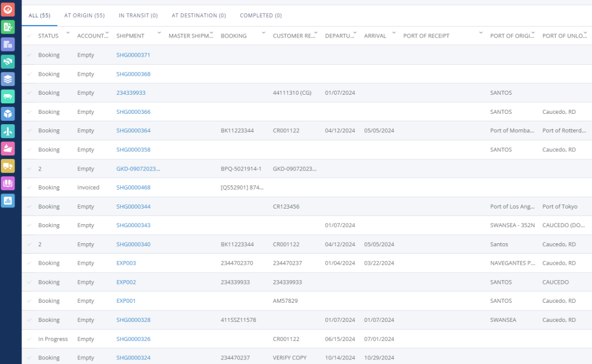The image size is (592, 364).
Task: Click the green document edit sidebar icon
Action: point(8,27)
